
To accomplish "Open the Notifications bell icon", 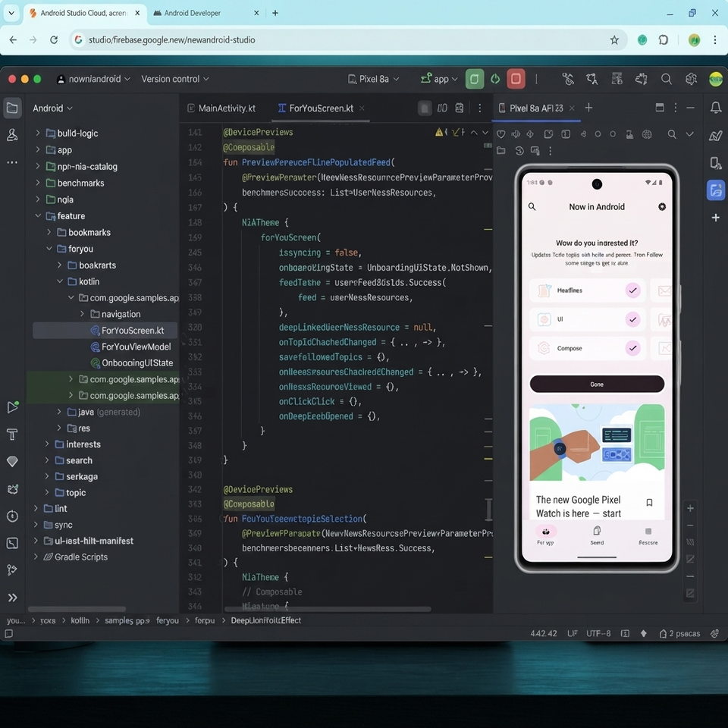I will [715, 108].
